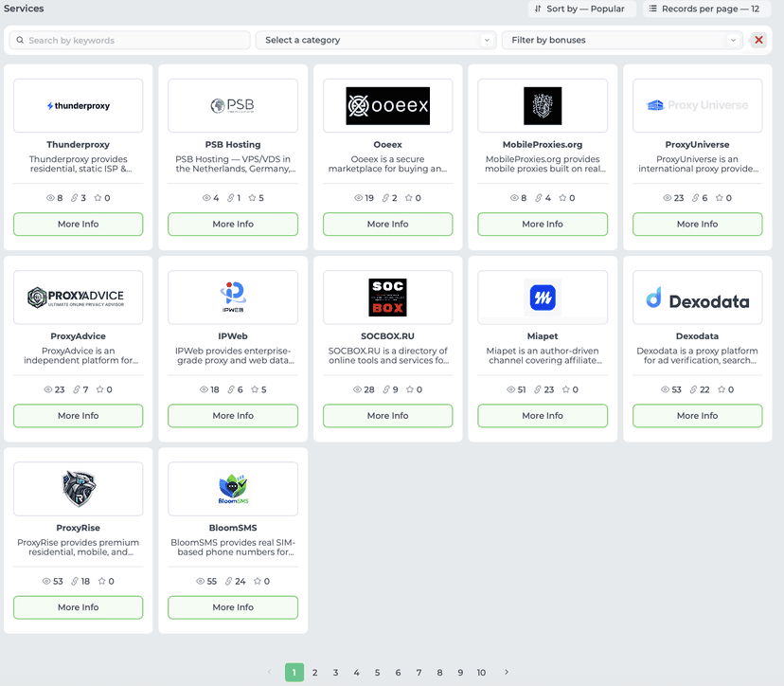784x686 pixels.
Task: Click the Services heading
Action: point(24,9)
